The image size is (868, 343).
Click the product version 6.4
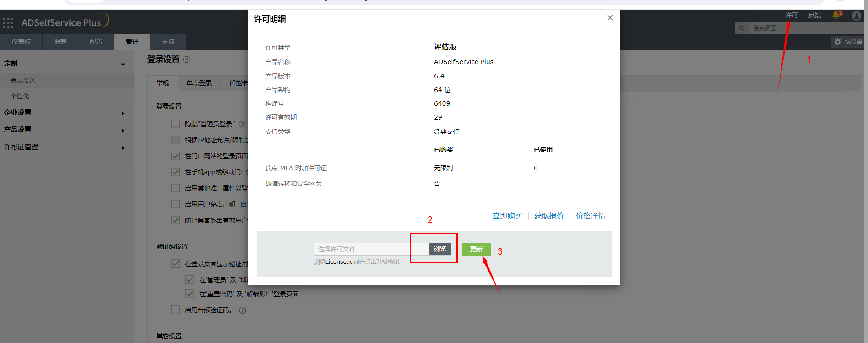click(439, 76)
